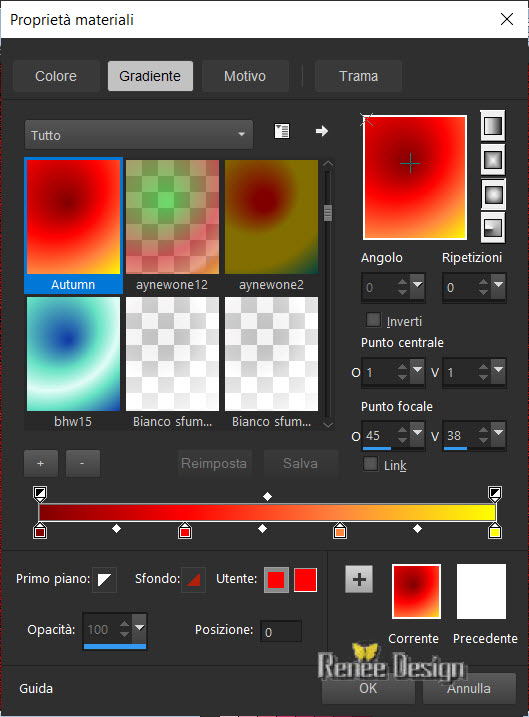529x717 pixels.
Task: Select the bhw15 gradient thumbnail
Action: [x=74, y=362]
